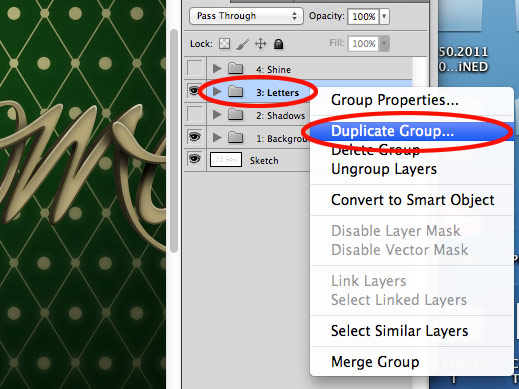This screenshot has width=519, height=389.
Task: Click the lock transparent pixels icon
Action: tap(224, 44)
